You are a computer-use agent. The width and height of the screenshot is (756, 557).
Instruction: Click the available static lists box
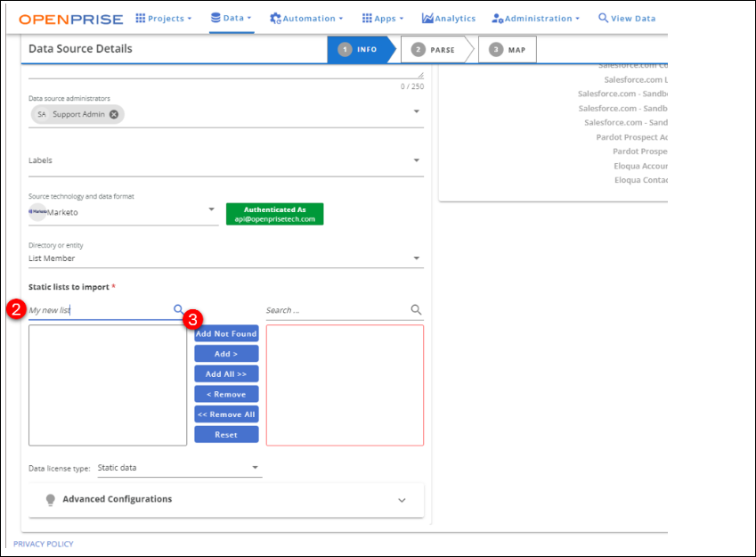pos(108,385)
